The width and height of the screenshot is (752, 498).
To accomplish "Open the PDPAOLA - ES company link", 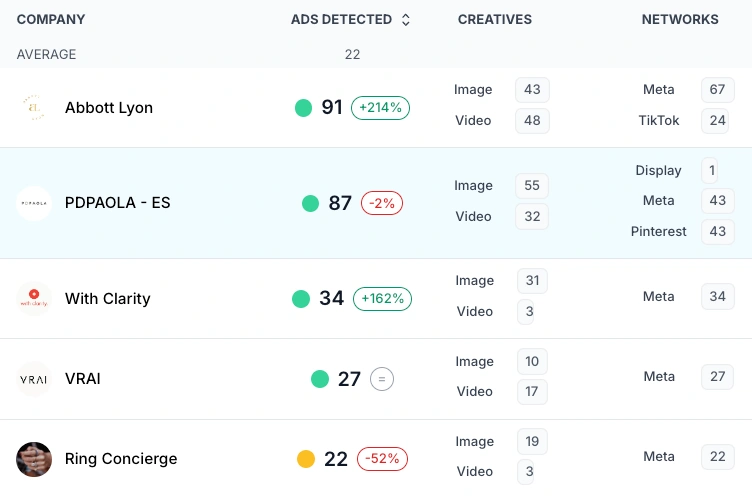I will click(117, 203).
